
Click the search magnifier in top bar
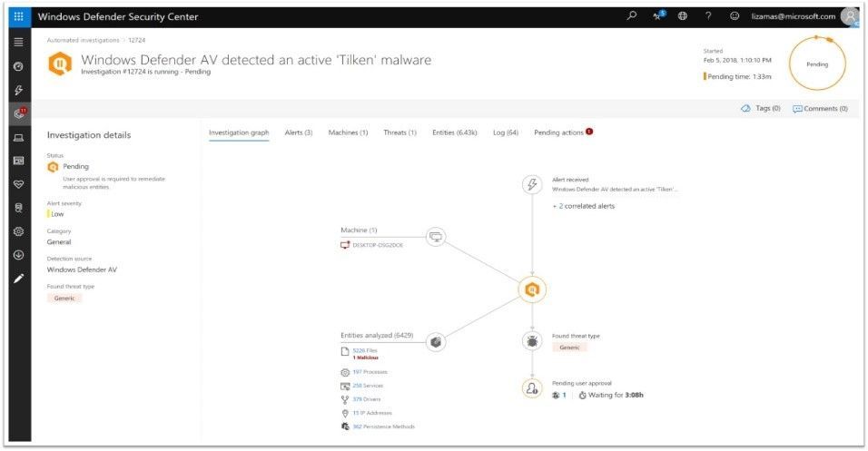(x=632, y=16)
